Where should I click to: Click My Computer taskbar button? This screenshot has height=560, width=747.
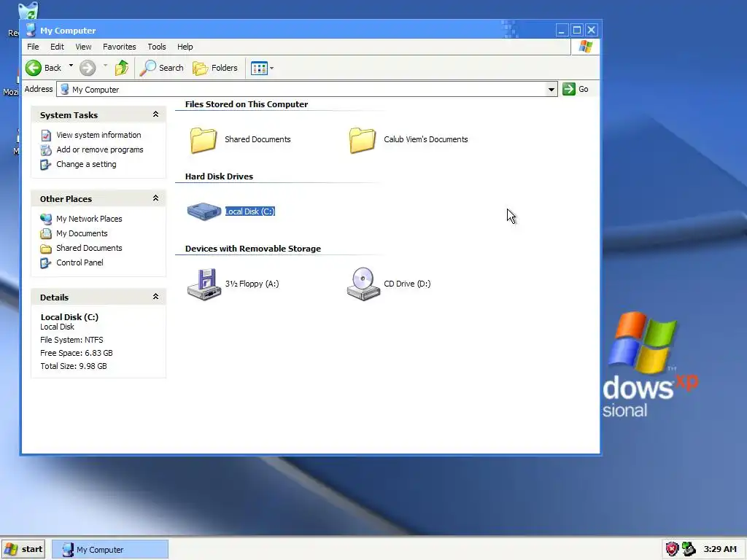[110, 550]
